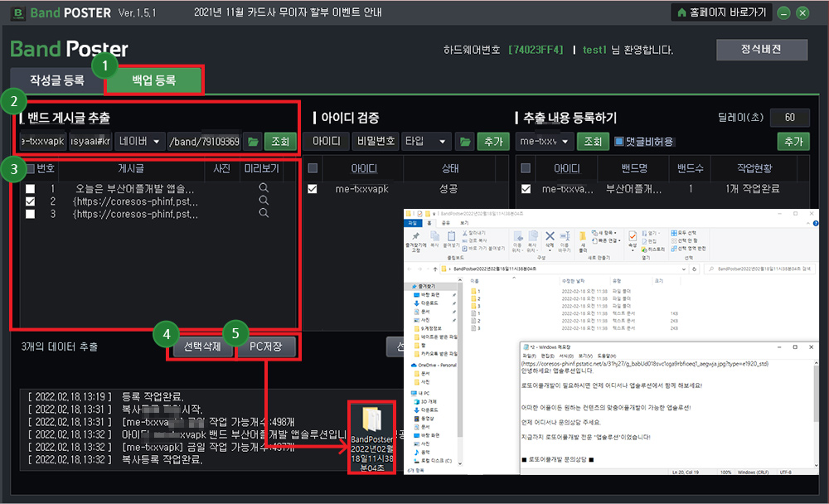Screen dimensions: 829x504
Task: Open 새 항목 dropdown in Explorer ribbon
Action: [x=604, y=233]
